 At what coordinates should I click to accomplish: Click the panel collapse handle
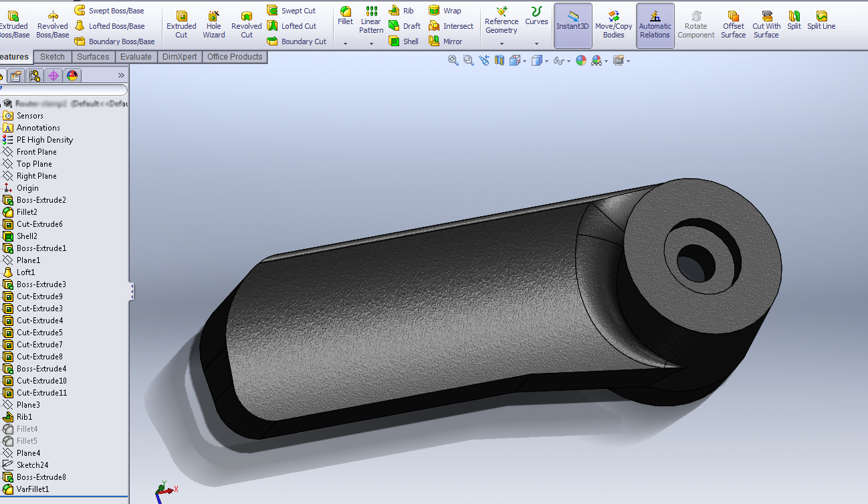(132, 291)
